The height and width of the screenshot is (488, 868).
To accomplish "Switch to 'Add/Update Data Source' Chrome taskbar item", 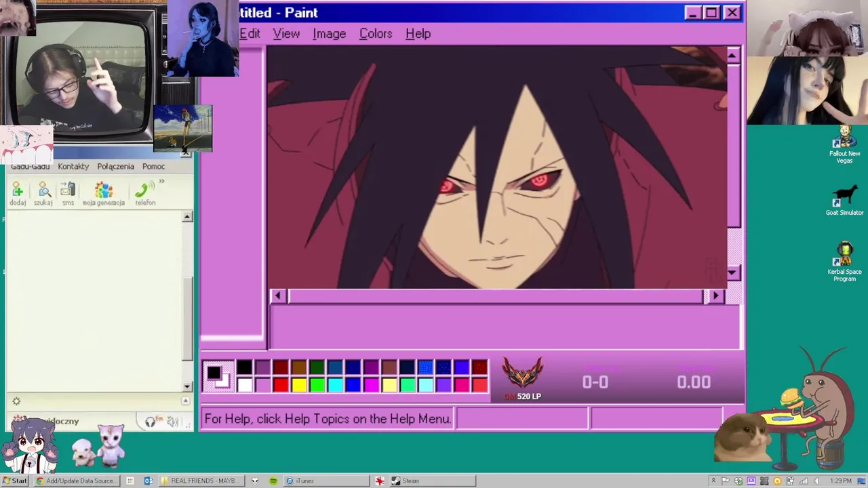I will pos(77,481).
